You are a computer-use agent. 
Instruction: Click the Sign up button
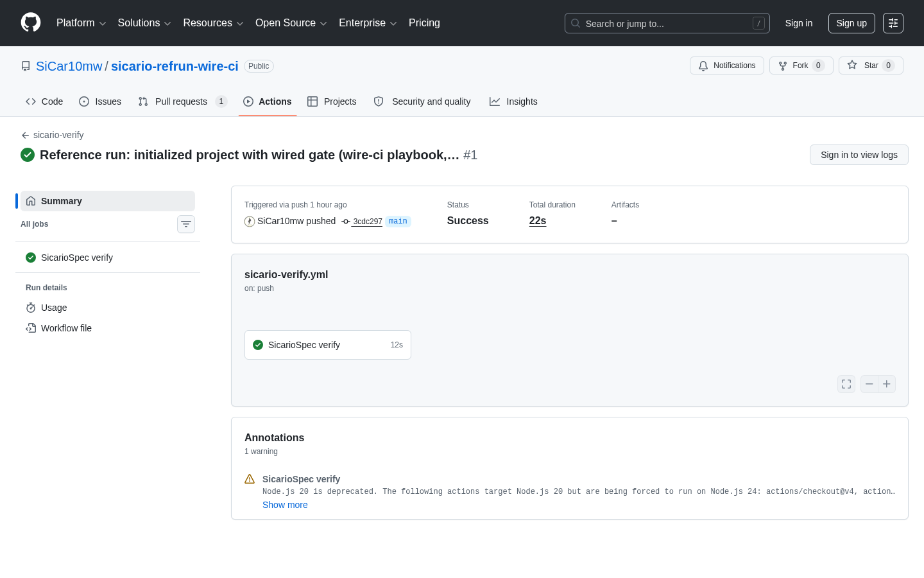tap(851, 23)
